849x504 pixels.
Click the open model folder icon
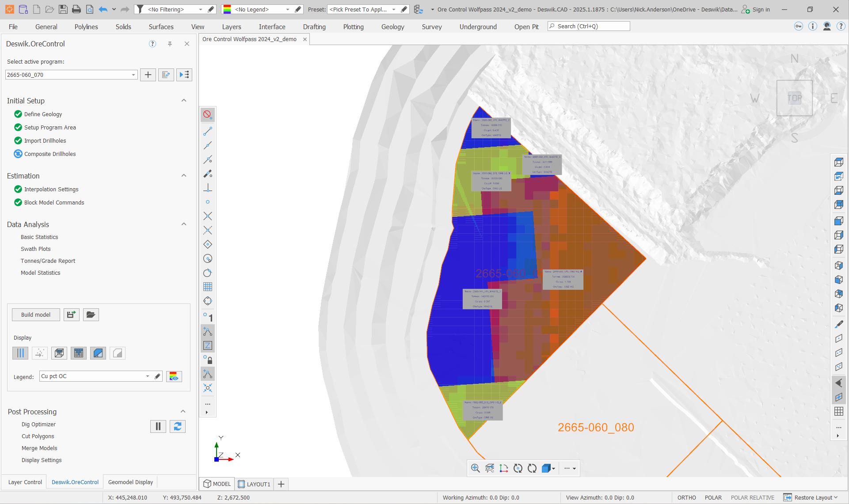[91, 315]
